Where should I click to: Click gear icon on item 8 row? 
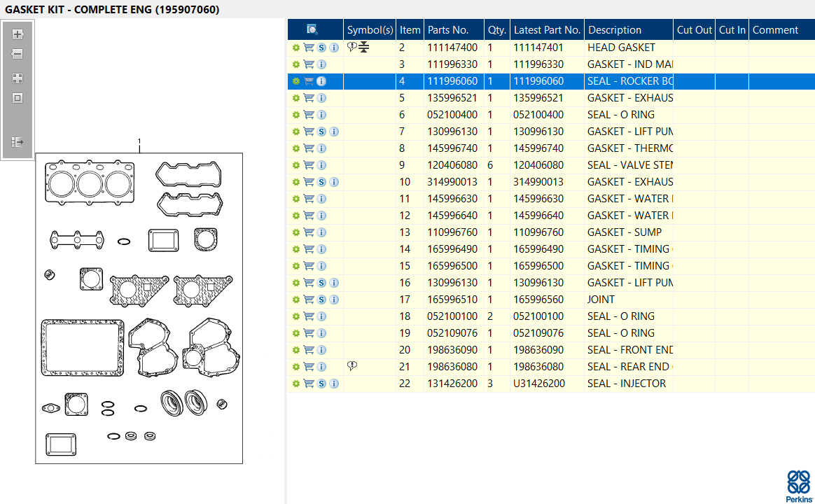point(295,148)
